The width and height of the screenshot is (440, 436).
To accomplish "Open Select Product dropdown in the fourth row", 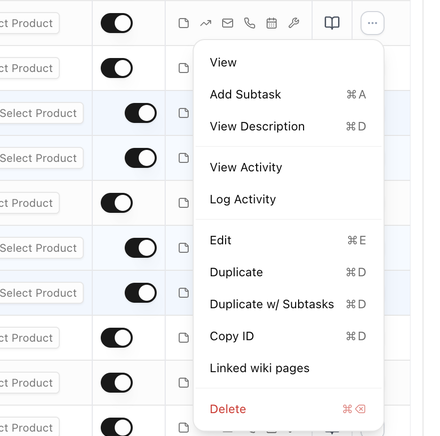I will pyautogui.click(x=41, y=158).
